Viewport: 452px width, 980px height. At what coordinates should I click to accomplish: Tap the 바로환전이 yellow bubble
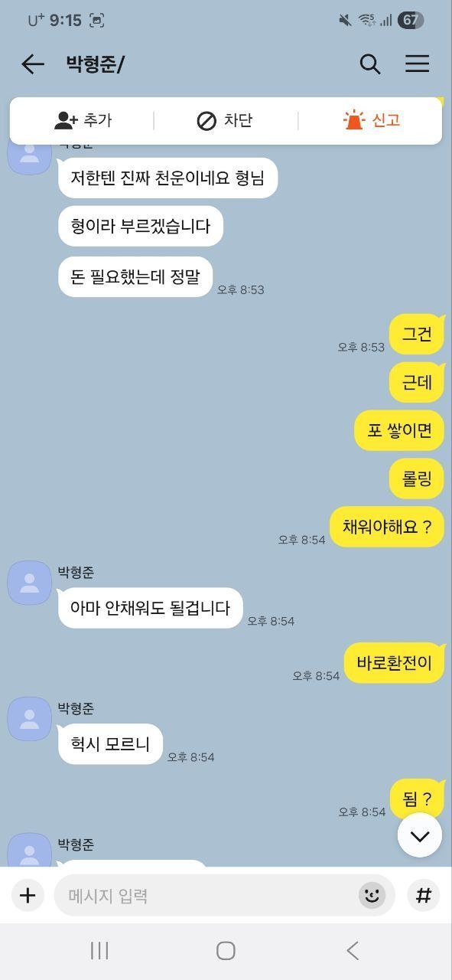(x=395, y=663)
